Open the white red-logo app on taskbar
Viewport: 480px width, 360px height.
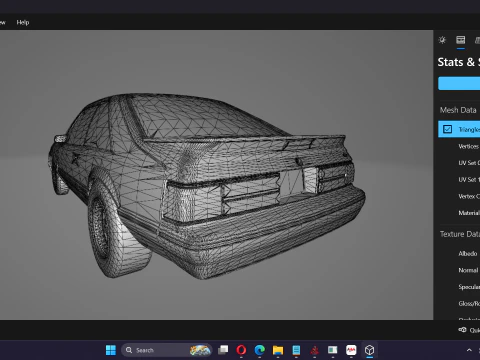[351, 350]
